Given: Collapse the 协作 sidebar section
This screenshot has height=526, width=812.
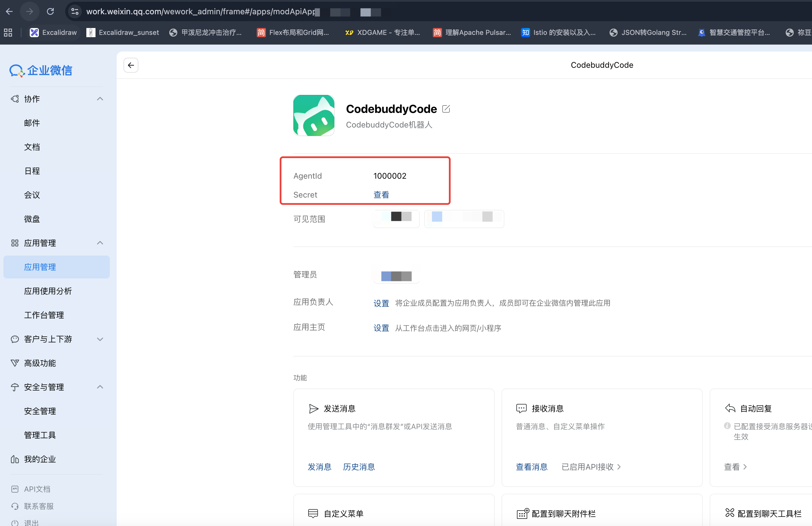Looking at the screenshot, I should tap(100, 99).
